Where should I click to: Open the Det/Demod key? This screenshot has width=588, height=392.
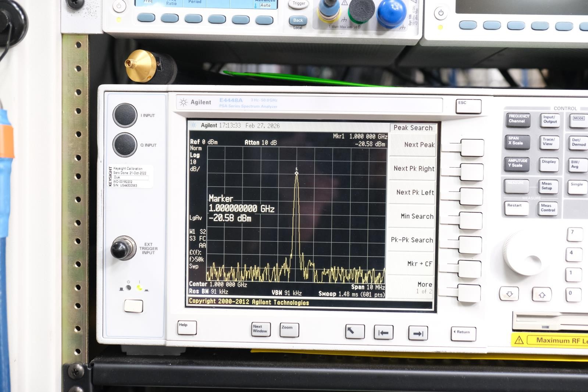[578, 143]
